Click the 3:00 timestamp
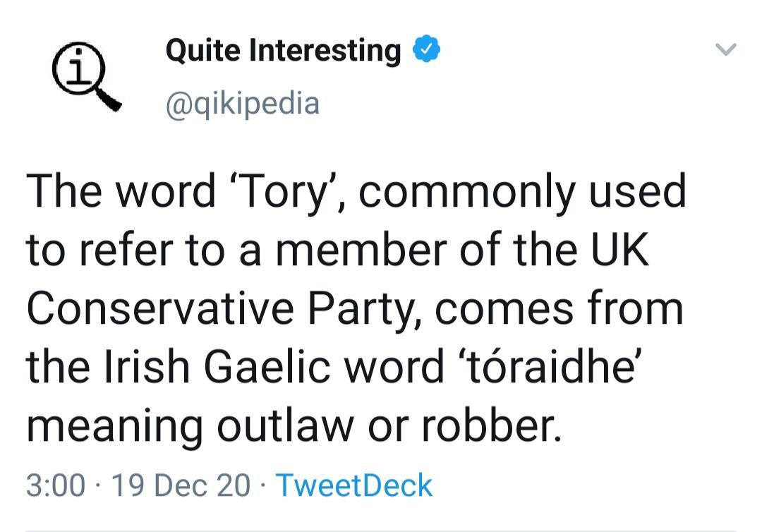The image size is (762, 532). (56, 485)
